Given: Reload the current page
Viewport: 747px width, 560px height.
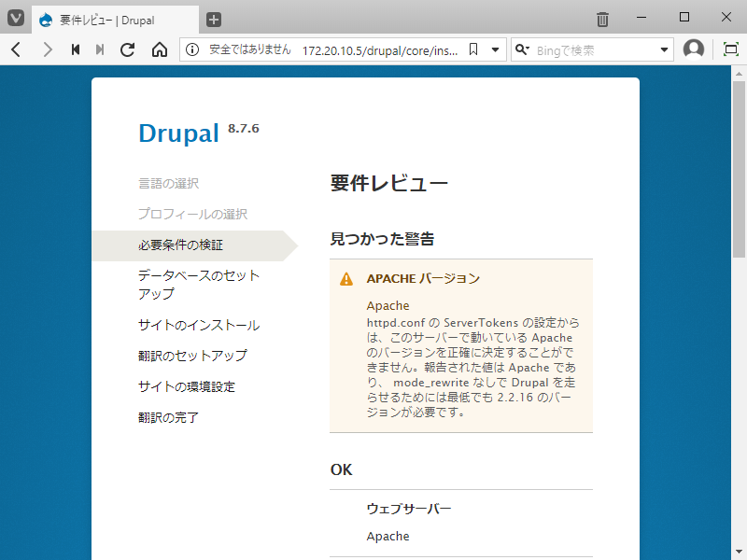Looking at the screenshot, I should click(x=127, y=49).
